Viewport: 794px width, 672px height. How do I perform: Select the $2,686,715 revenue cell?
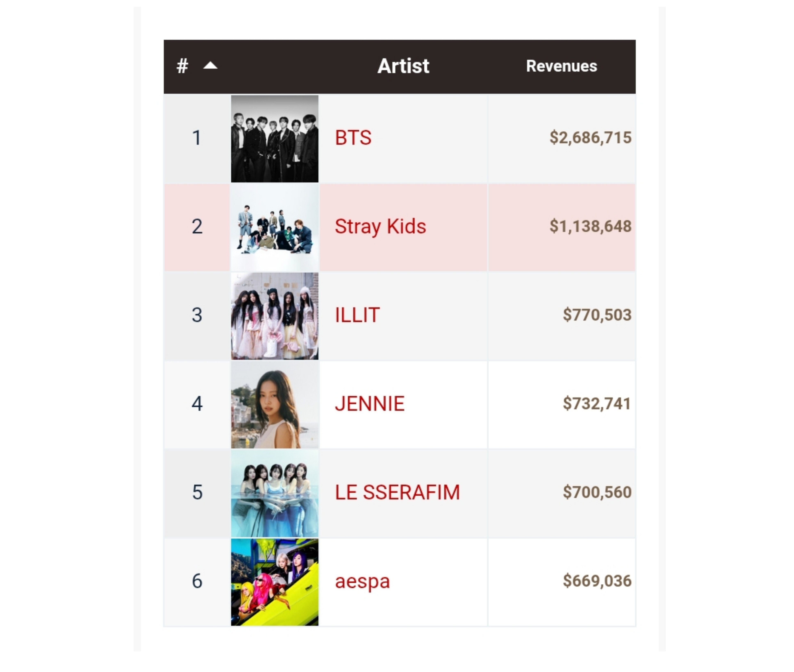click(562, 139)
